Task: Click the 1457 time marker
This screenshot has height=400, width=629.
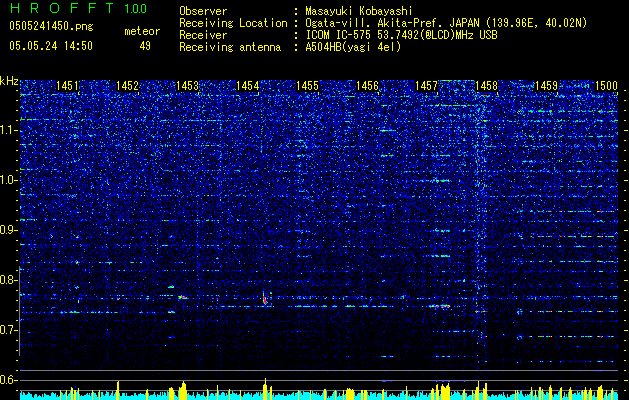Action: point(426,86)
